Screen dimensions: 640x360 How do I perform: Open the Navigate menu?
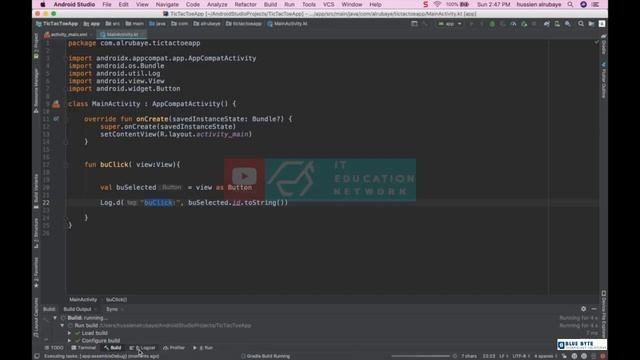[x=167, y=4]
